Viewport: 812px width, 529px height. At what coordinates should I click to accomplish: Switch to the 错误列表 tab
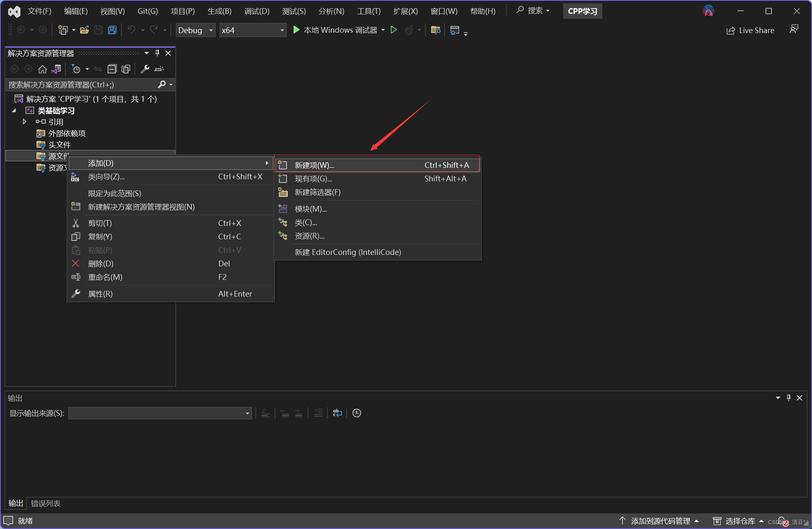click(46, 503)
